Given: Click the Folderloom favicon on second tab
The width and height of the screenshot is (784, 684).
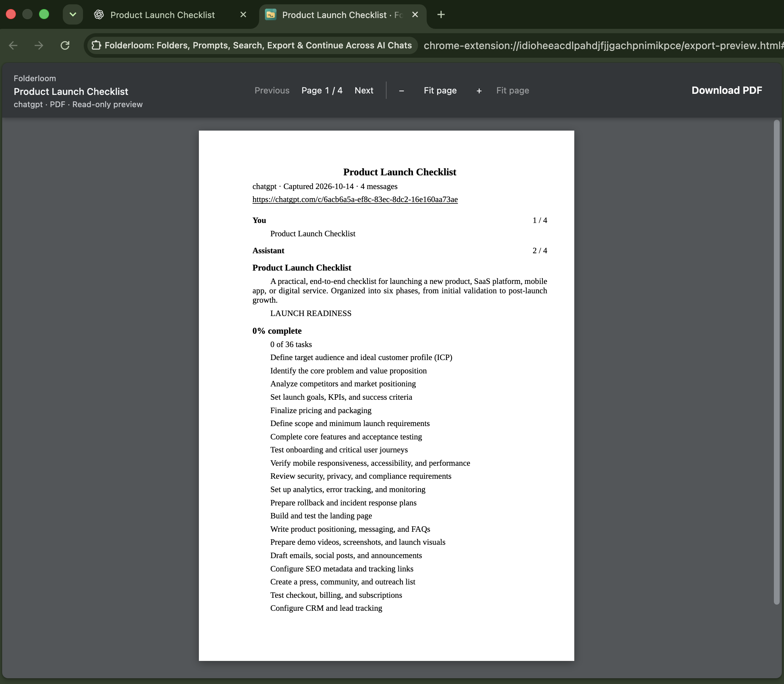Looking at the screenshot, I should click(271, 14).
